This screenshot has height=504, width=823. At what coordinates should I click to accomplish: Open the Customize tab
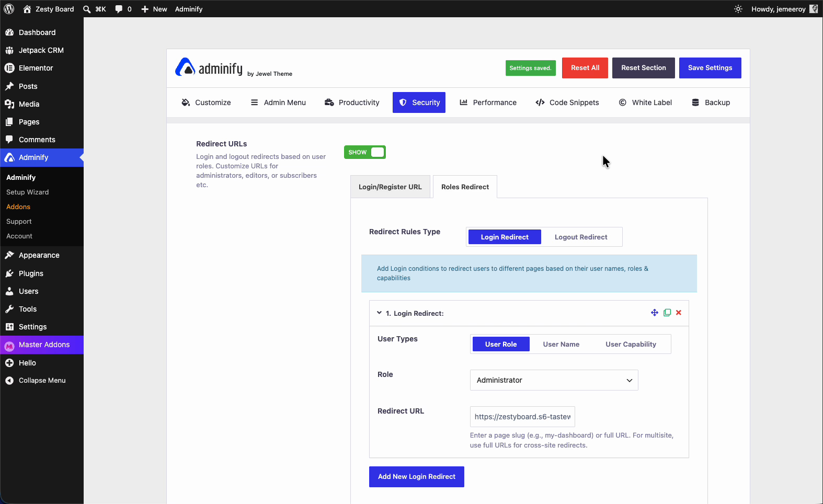[206, 102]
